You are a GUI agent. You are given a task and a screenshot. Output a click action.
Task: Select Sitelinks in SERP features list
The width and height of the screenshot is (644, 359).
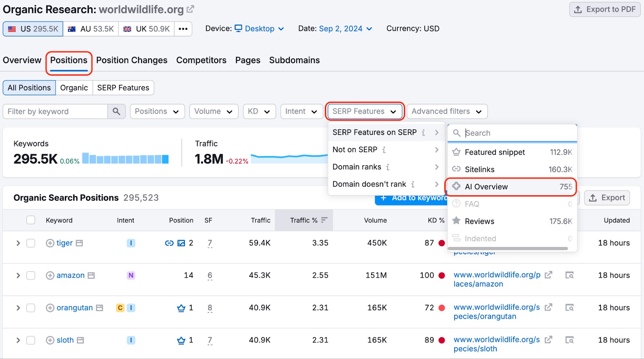(x=512, y=170)
